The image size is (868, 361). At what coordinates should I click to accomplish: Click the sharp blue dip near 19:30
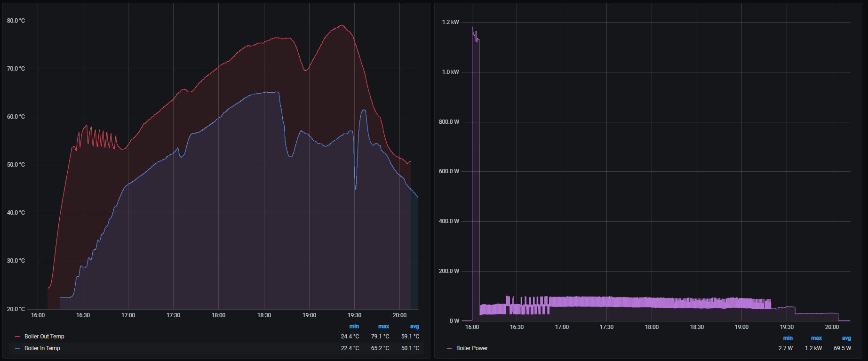(355, 189)
